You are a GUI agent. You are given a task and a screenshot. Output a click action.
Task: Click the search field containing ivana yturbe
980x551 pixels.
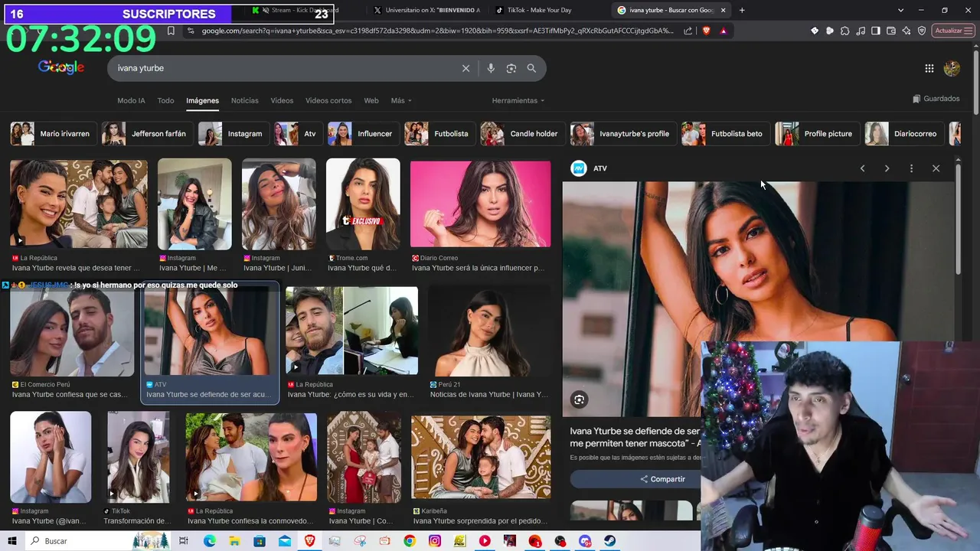point(283,68)
